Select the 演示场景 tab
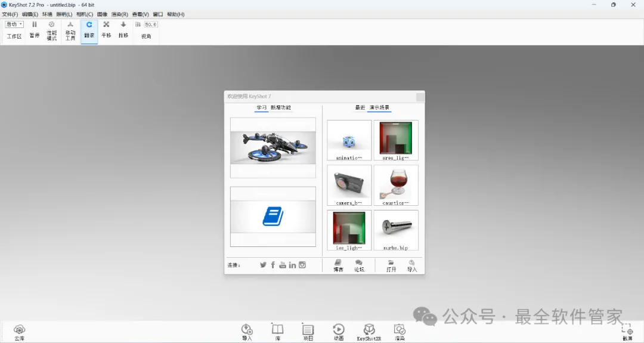 pos(379,107)
